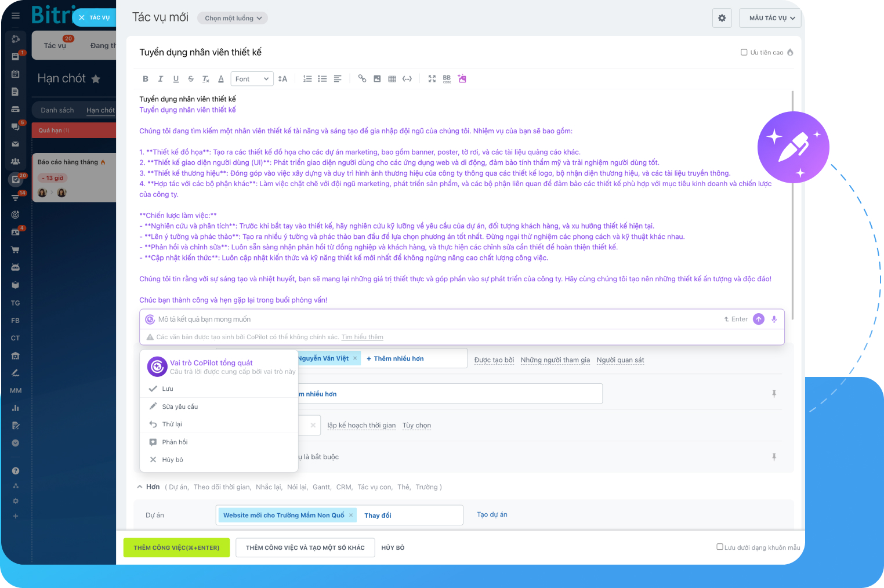Insert a numbered list

pyautogui.click(x=307, y=79)
